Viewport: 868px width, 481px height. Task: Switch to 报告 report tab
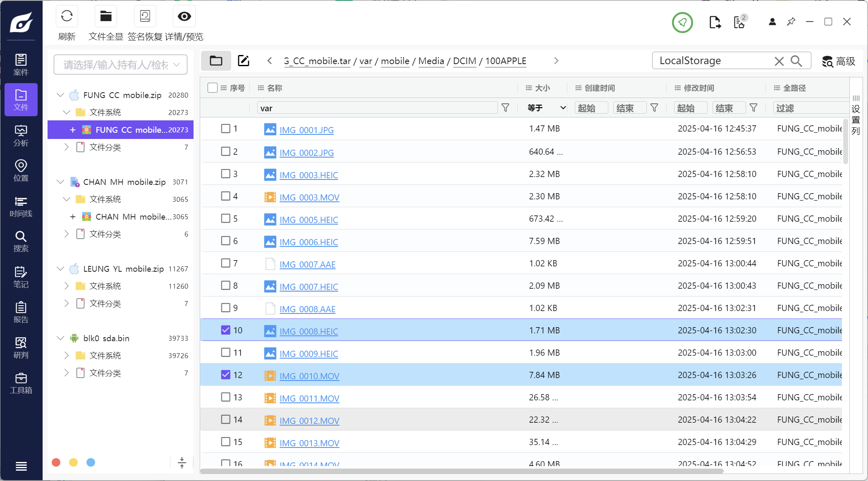click(x=21, y=312)
